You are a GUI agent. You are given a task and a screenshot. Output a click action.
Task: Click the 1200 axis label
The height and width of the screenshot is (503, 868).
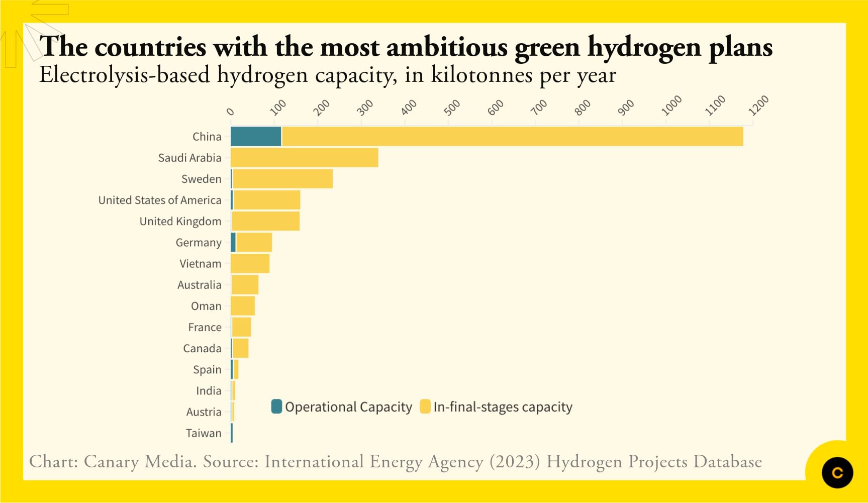click(x=758, y=104)
